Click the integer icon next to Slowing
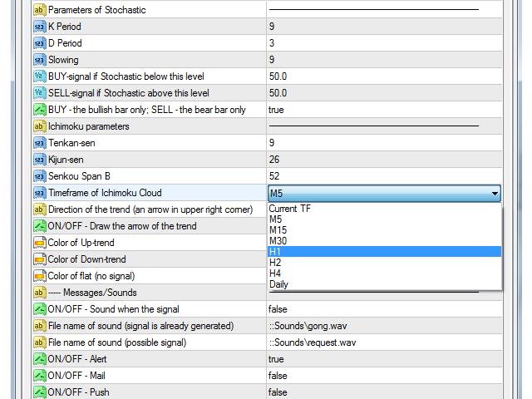 39,60
